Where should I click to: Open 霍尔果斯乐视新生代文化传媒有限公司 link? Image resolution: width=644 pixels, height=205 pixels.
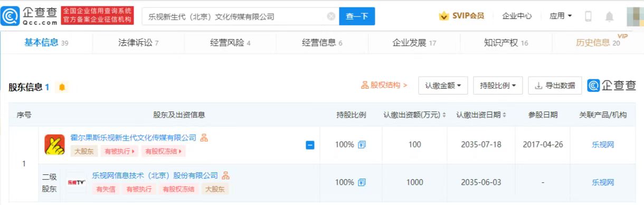133,138
